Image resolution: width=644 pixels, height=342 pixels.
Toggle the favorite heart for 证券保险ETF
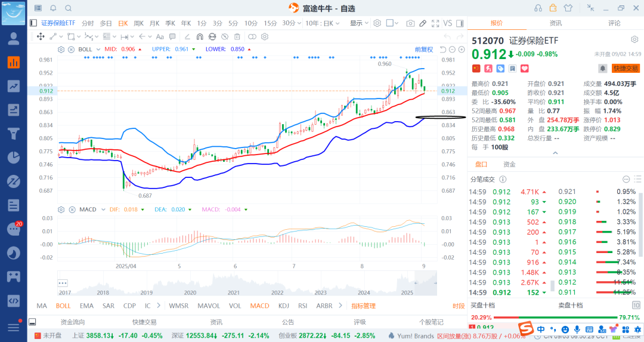(525, 69)
